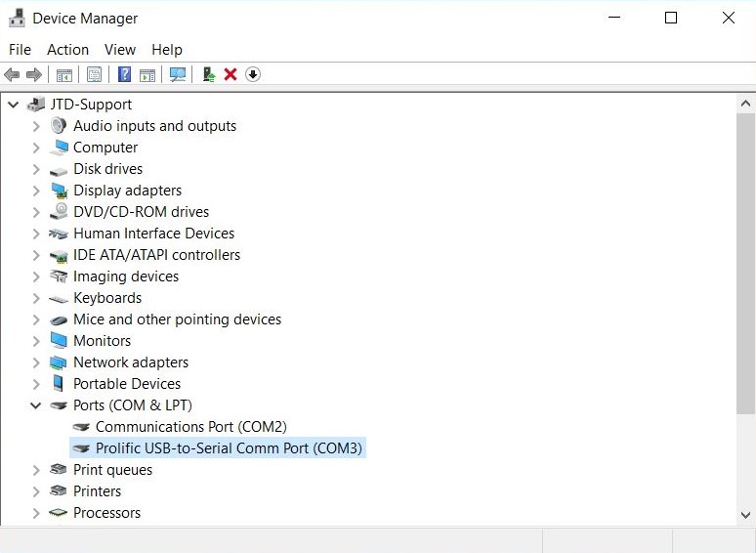Viewport: 756px width, 553px height.
Task: Open the File menu
Action: [x=20, y=50]
